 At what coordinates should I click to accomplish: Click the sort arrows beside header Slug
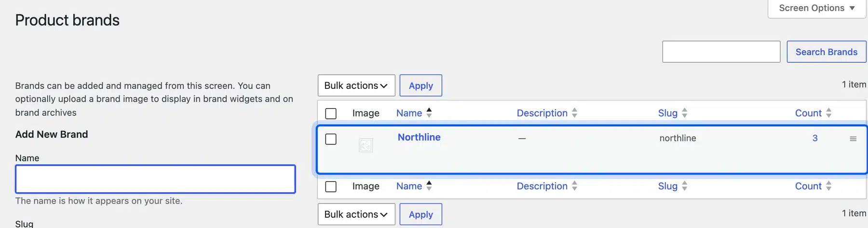[685, 113]
